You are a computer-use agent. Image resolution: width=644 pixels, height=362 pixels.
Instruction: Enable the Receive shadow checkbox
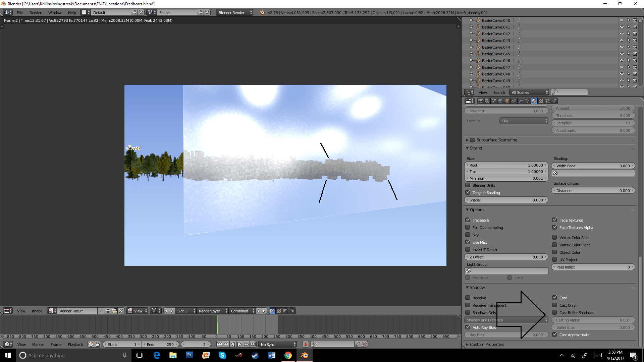(468, 298)
